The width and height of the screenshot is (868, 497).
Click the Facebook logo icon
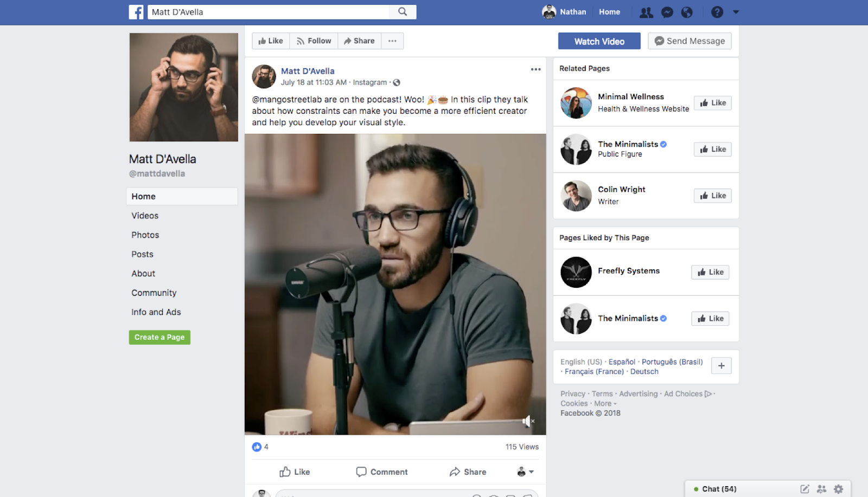(x=136, y=12)
